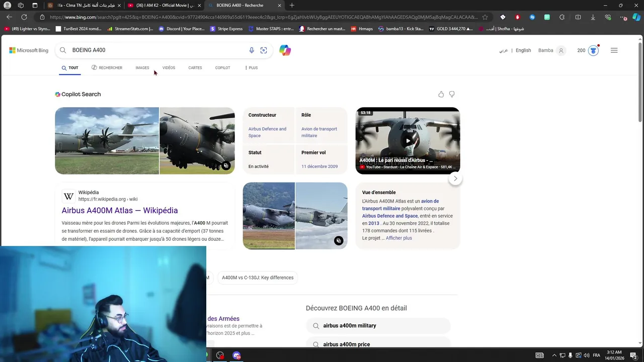The image size is (644, 362).
Task: Open taskbar Discord app with 9+ badge
Action: pos(236,355)
